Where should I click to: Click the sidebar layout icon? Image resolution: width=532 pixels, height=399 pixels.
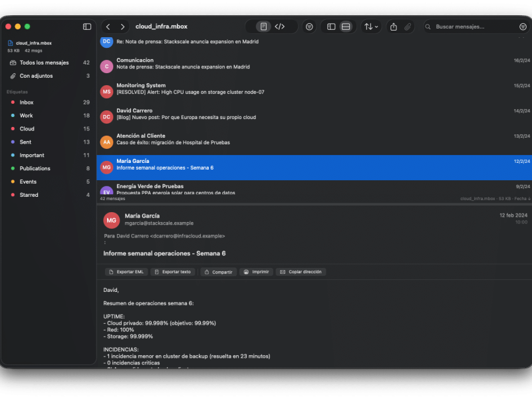(x=331, y=27)
